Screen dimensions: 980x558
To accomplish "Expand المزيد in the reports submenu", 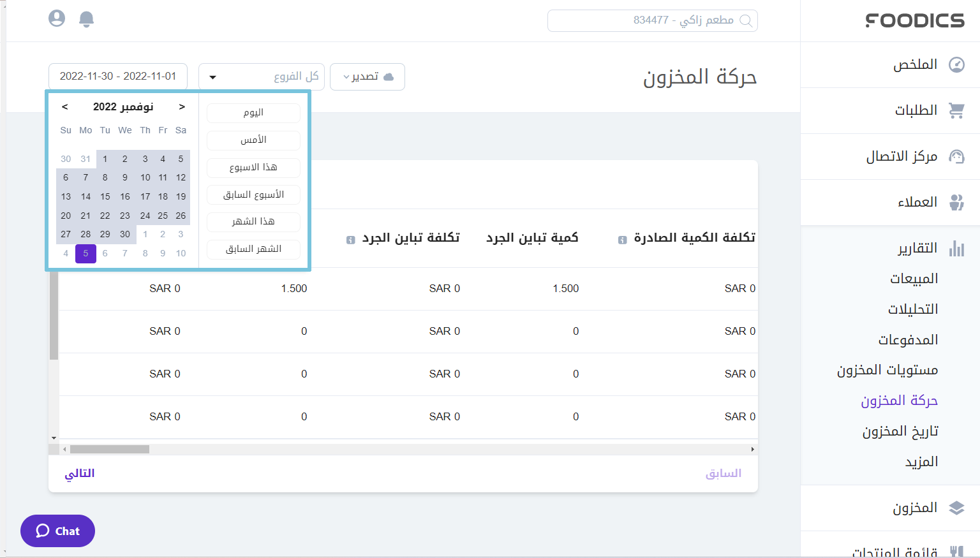I will 922,461.
